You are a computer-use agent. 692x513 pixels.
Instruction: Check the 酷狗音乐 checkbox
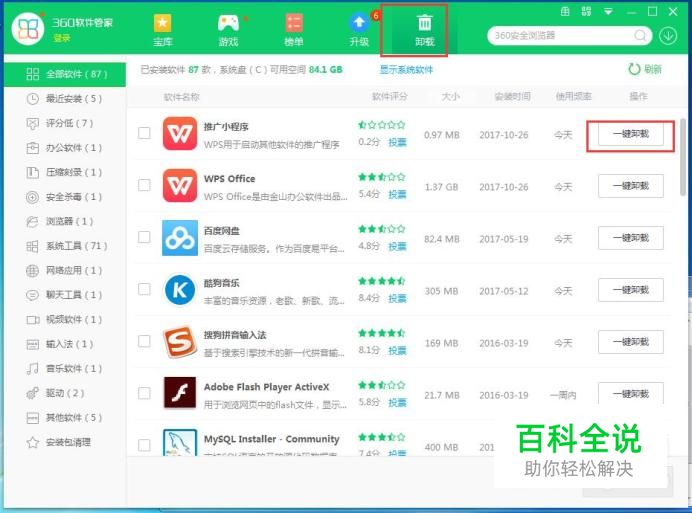(x=144, y=289)
